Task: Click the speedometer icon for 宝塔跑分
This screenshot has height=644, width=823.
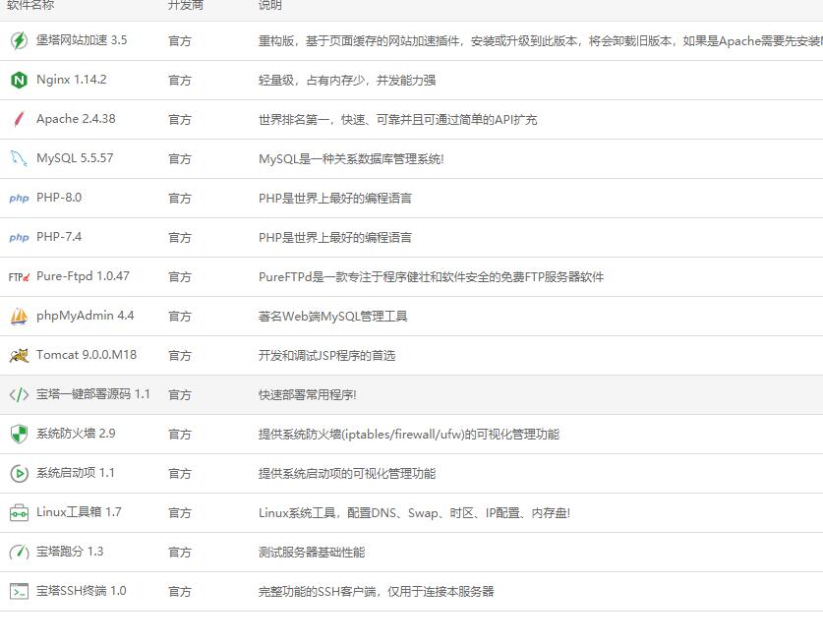Action: (19, 553)
